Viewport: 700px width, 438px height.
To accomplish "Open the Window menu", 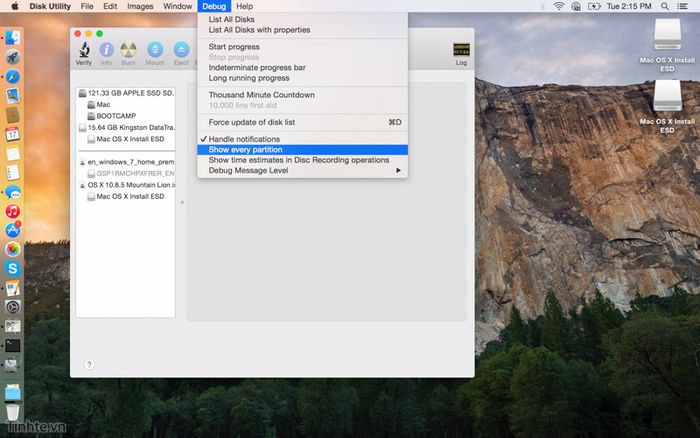I will pyautogui.click(x=178, y=6).
